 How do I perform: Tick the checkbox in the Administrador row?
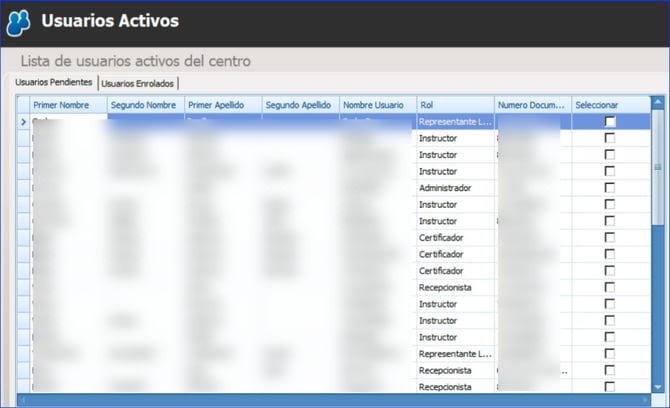pyautogui.click(x=610, y=188)
